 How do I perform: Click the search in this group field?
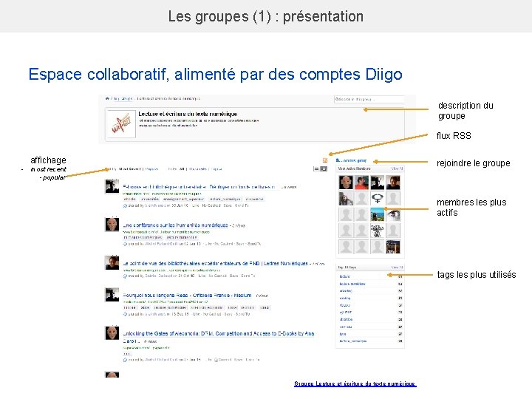[x=369, y=99]
